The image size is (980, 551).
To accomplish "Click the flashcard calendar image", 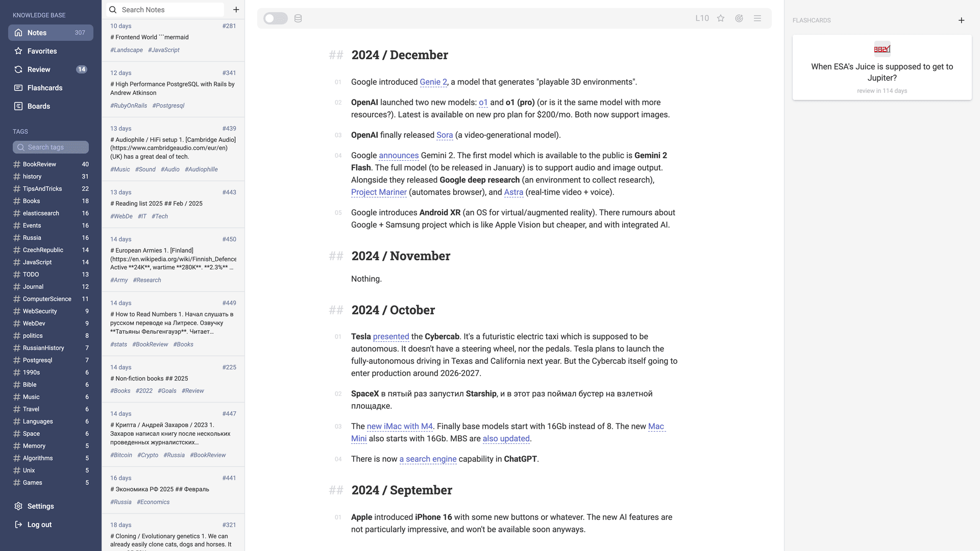I will pos(882,49).
